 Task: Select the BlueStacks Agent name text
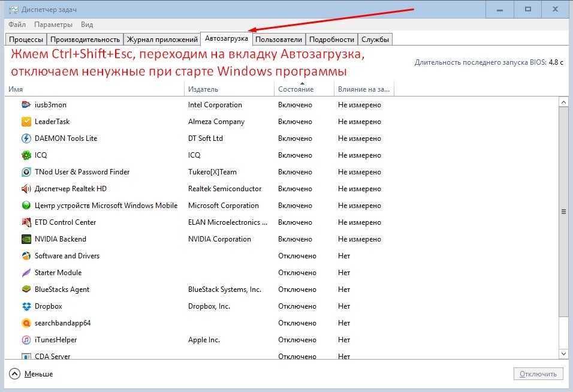(x=62, y=290)
